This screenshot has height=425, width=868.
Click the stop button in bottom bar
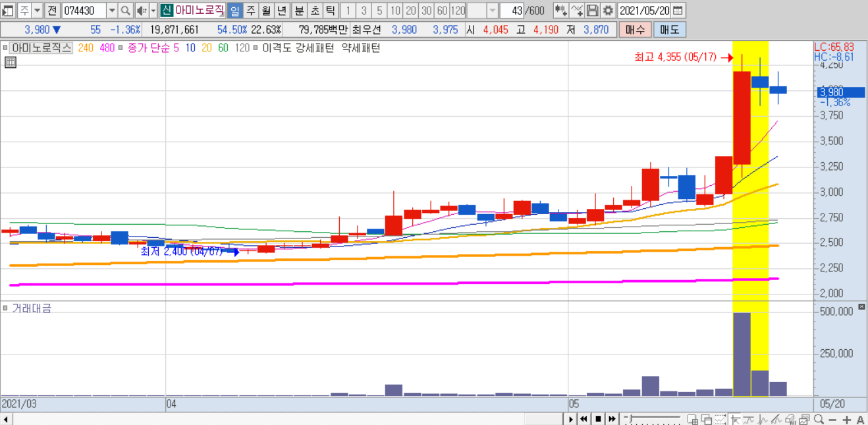point(598,419)
